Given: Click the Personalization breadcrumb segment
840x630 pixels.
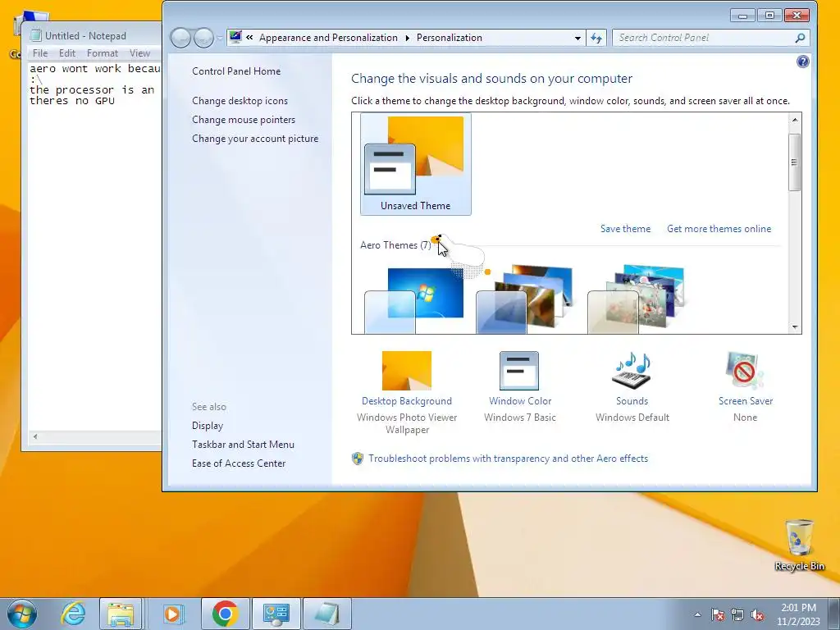Looking at the screenshot, I should [x=450, y=38].
